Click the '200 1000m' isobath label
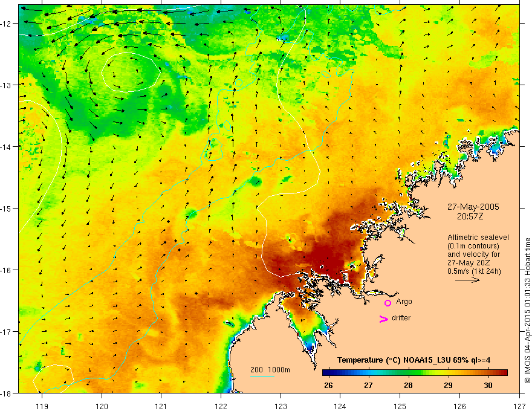 (270, 370)
